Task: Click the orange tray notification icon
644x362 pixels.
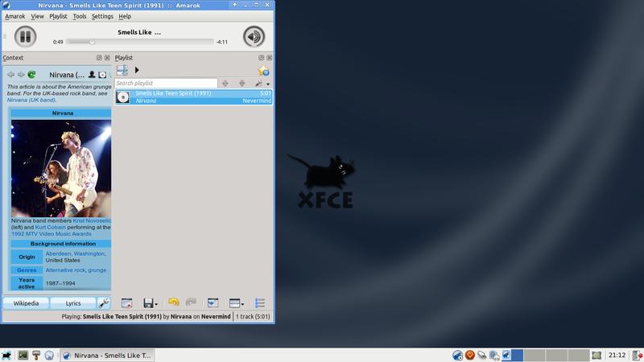Action: 470,355
